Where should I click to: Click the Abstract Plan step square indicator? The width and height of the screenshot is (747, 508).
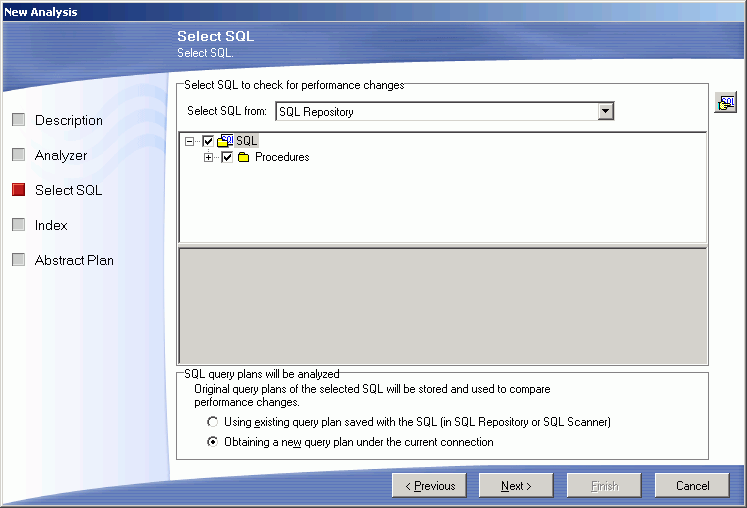[19, 260]
